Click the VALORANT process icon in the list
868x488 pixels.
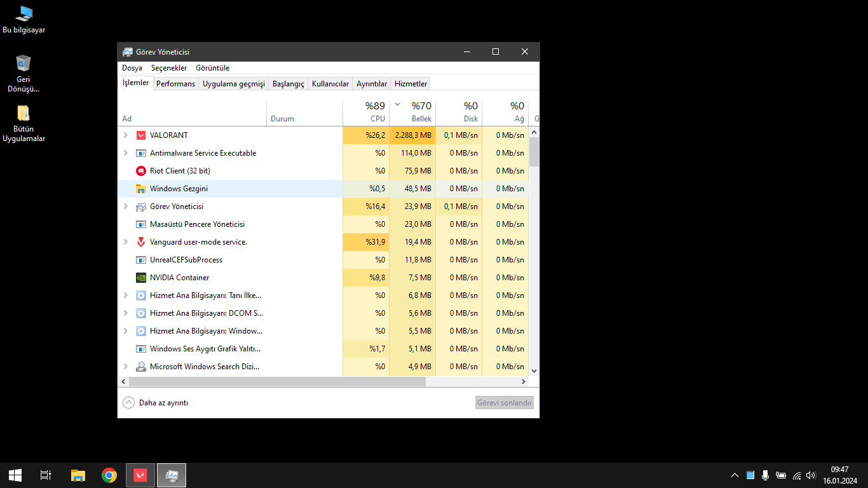141,135
